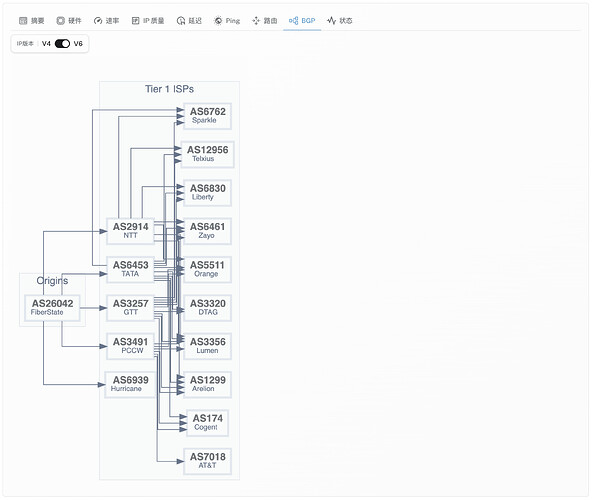Open the Ping tab
Image resolution: width=592 pixels, height=500 pixels.
(227, 21)
